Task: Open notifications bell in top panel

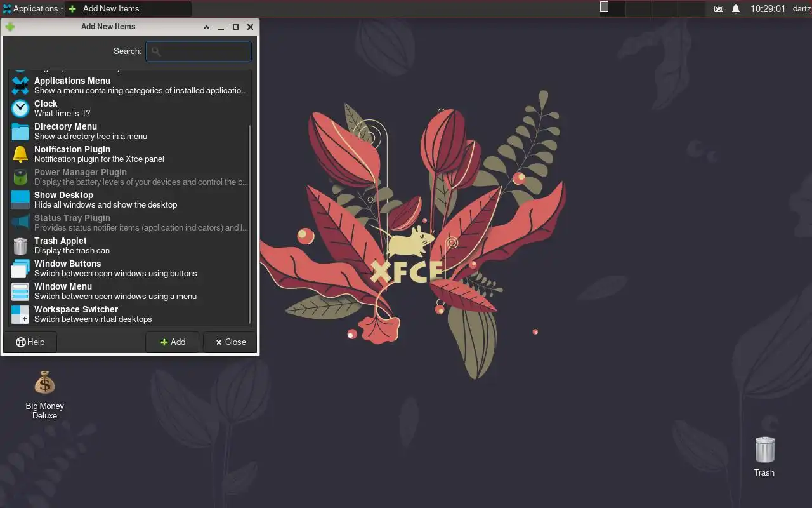Action: 736,9
